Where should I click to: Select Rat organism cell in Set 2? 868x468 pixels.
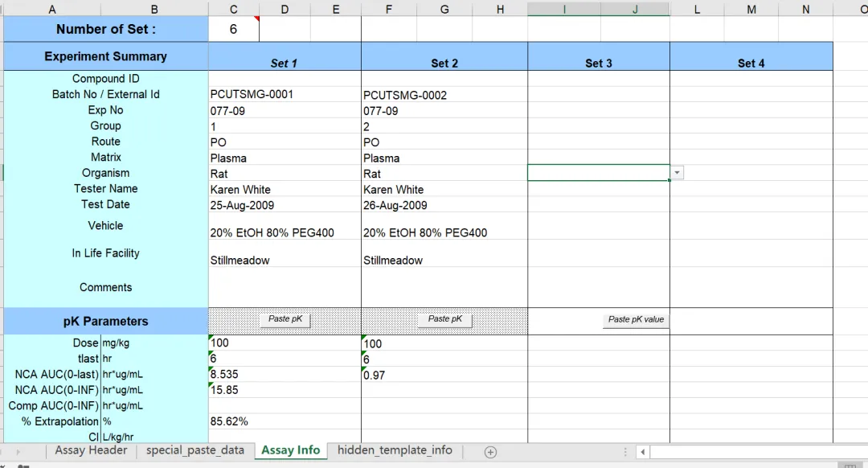444,174
